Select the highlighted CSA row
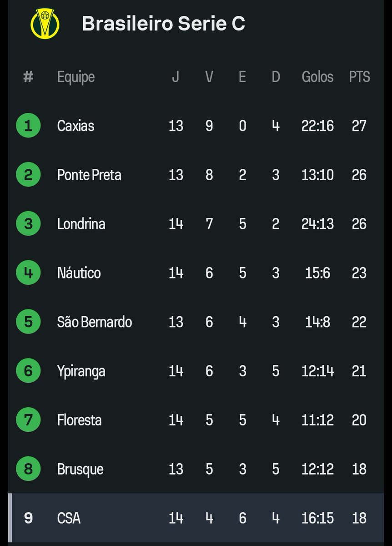The height and width of the screenshot is (546, 392). coord(196,518)
